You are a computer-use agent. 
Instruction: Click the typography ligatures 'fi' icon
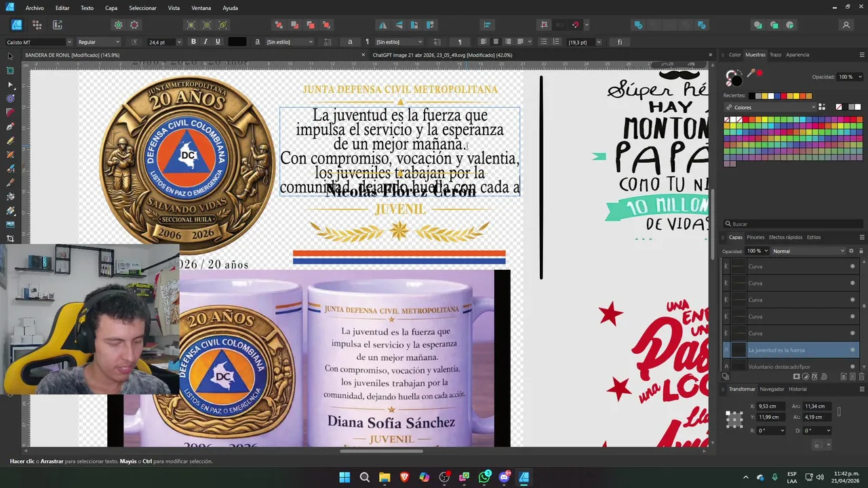coord(620,42)
